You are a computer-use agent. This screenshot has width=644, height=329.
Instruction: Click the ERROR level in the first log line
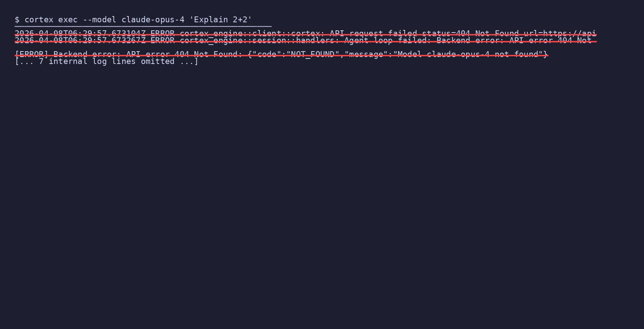162,34
